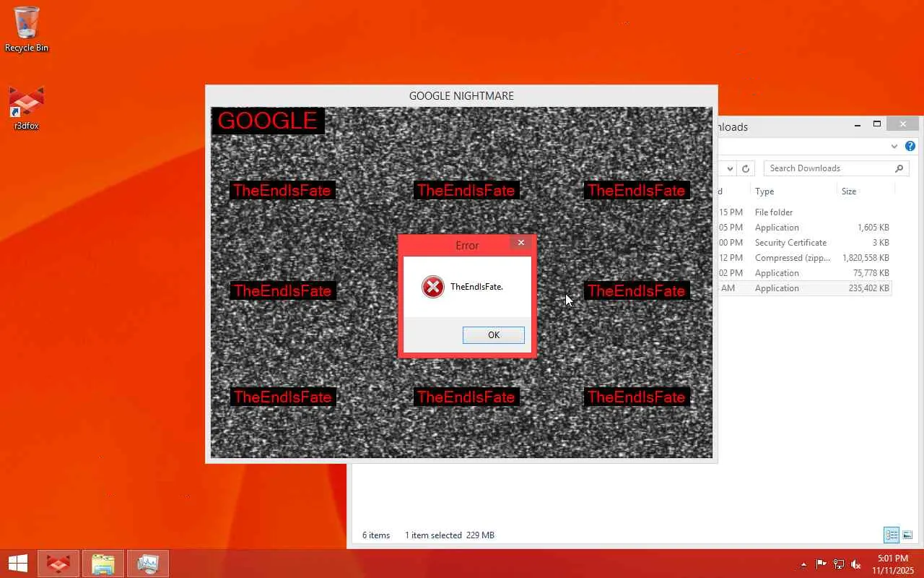The width and height of the screenshot is (924, 578).
Task: Click the Search Downloads field
Action: click(x=836, y=168)
